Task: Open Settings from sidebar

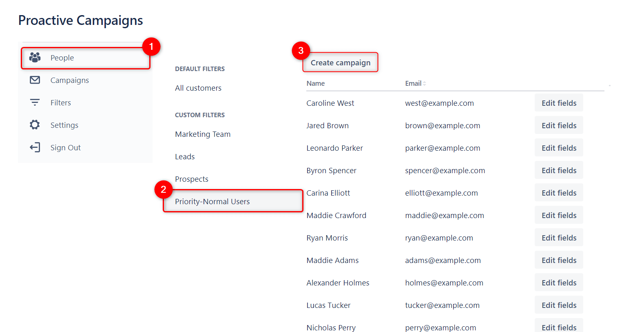Action: (x=86, y=125)
